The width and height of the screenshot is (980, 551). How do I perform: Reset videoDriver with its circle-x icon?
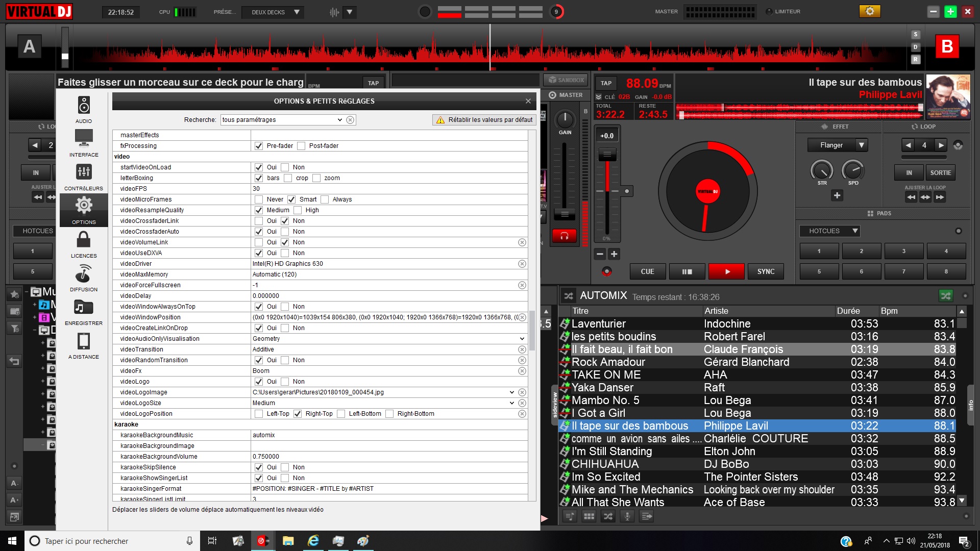[x=522, y=264]
